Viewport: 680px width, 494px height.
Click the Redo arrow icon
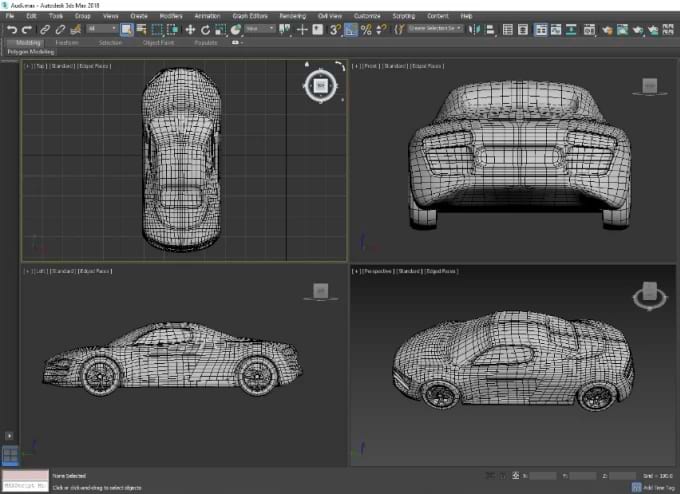(26, 30)
